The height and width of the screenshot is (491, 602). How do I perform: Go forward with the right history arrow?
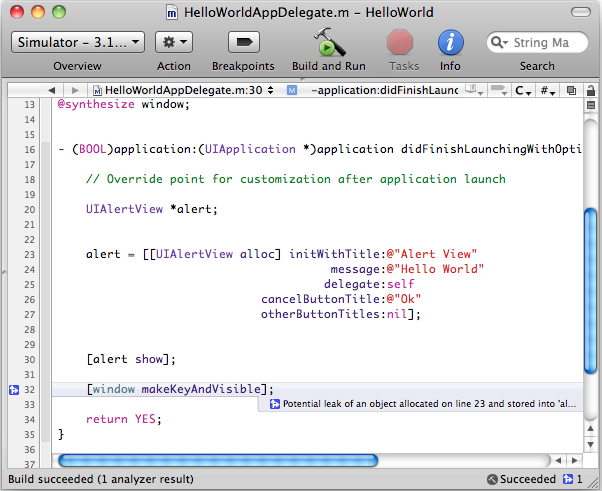click(75, 91)
